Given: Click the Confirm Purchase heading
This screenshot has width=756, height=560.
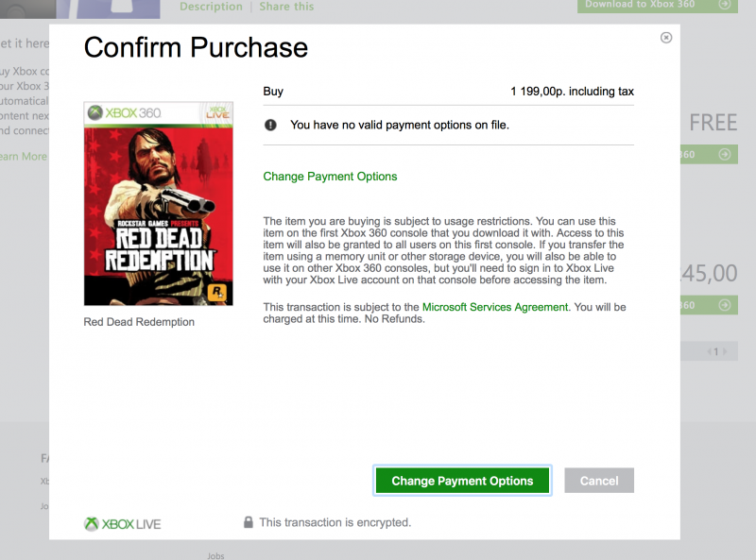Looking at the screenshot, I should [x=196, y=47].
